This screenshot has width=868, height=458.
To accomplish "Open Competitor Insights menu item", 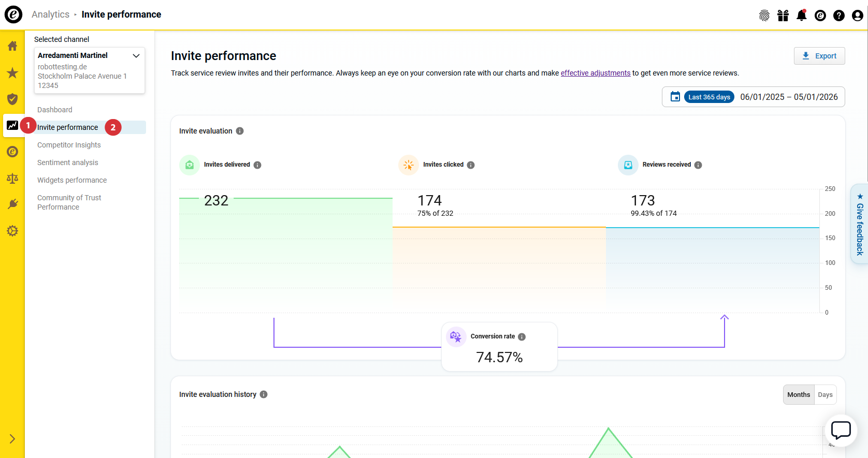I will click(x=69, y=145).
